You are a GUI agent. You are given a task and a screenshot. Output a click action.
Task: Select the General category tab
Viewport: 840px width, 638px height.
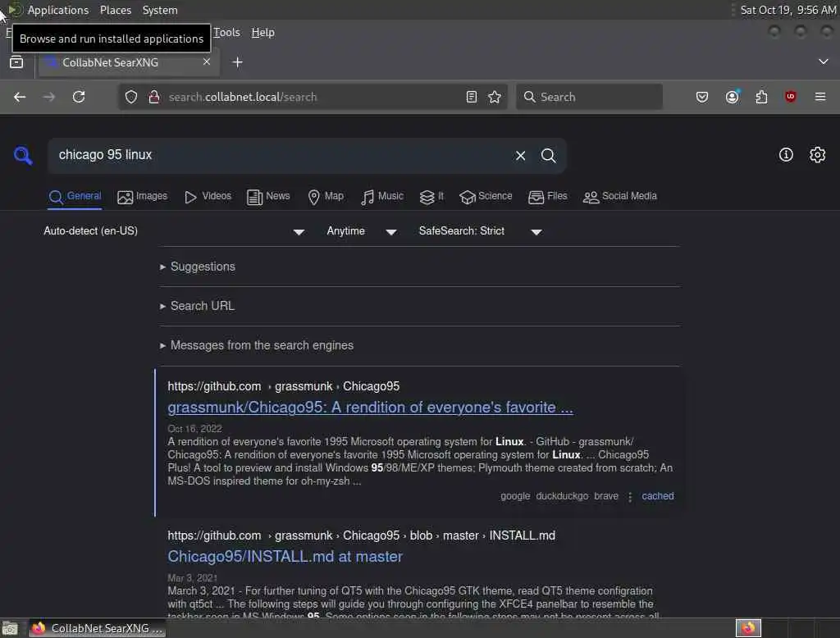(75, 197)
